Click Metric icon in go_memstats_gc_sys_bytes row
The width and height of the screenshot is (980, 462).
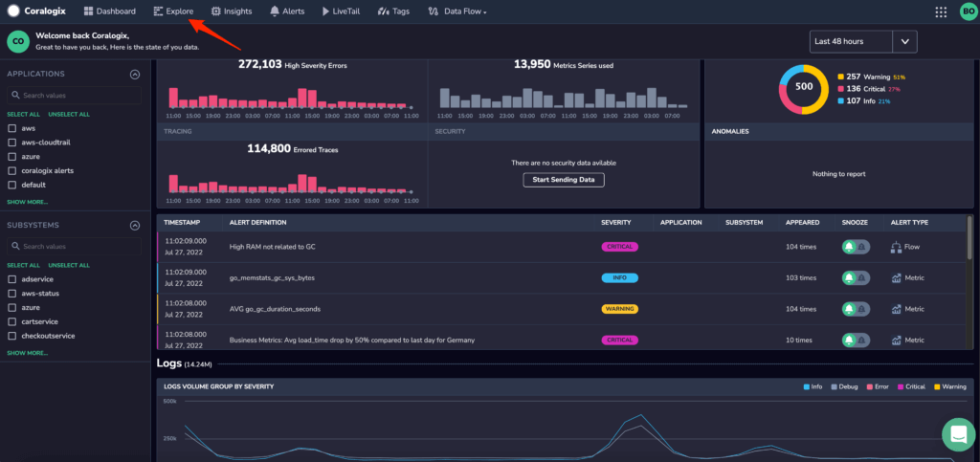point(896,277)
